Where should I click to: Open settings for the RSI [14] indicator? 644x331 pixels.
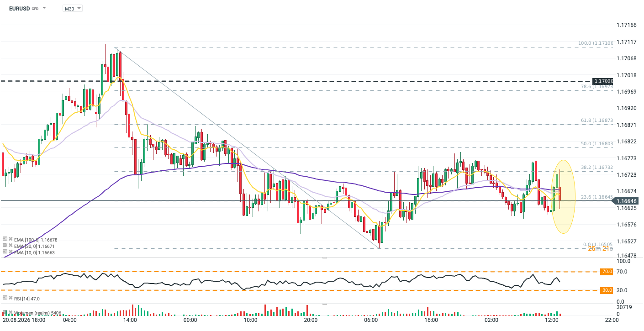[5, 298]
